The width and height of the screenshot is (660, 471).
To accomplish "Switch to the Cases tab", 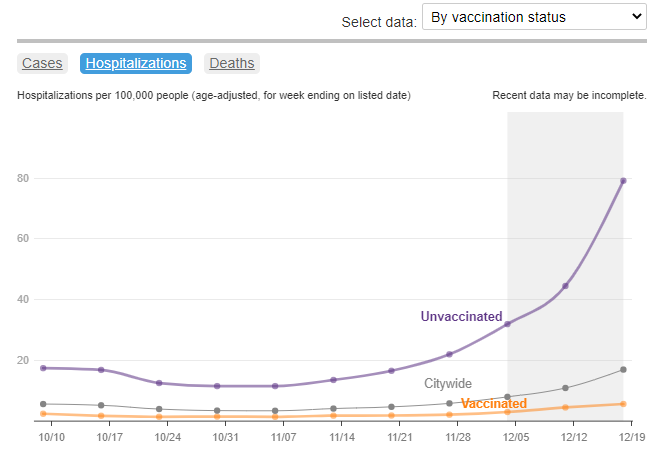I will [x=42, y=63].
